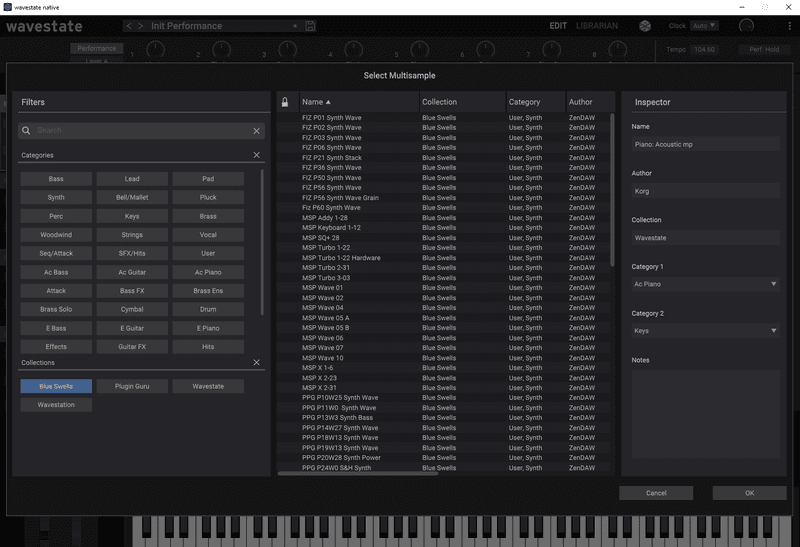Click the search magnifier icon
Image resolution: width=800 pixels, height=547 pixels.
point(26,131)
